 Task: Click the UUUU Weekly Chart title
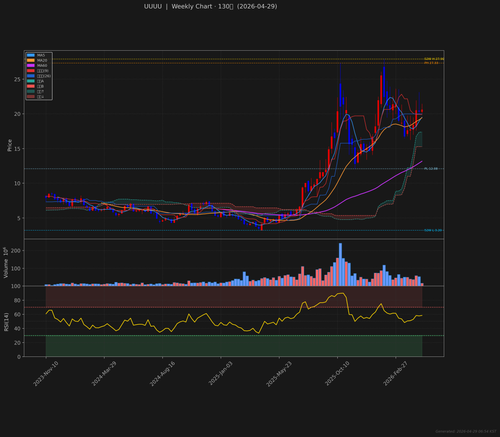(x=210, y=6)
